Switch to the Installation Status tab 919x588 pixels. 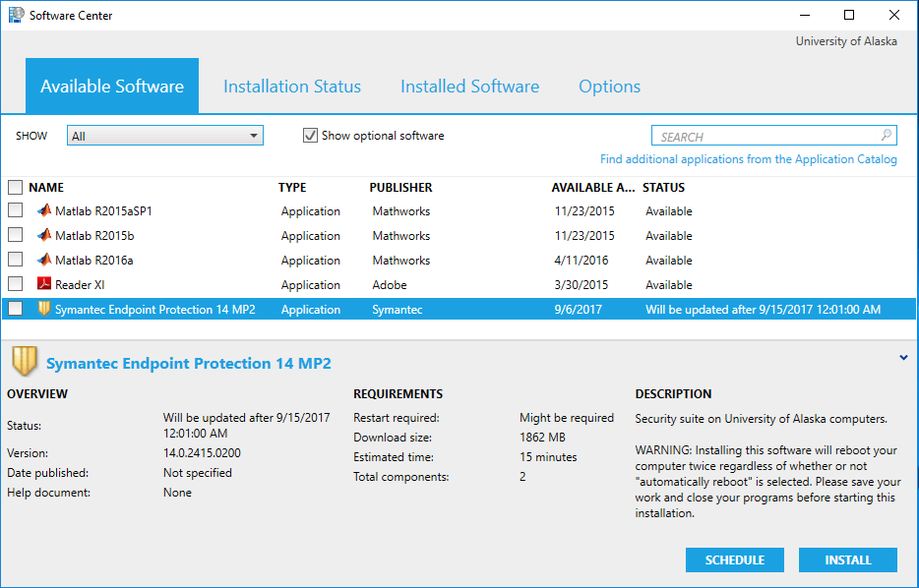292,87
